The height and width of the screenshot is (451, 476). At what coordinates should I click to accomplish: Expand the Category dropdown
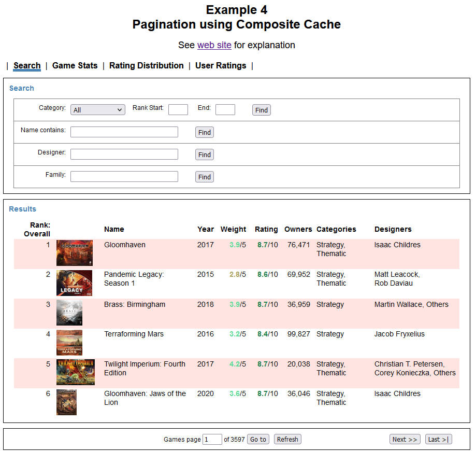[x=98, y=110]
